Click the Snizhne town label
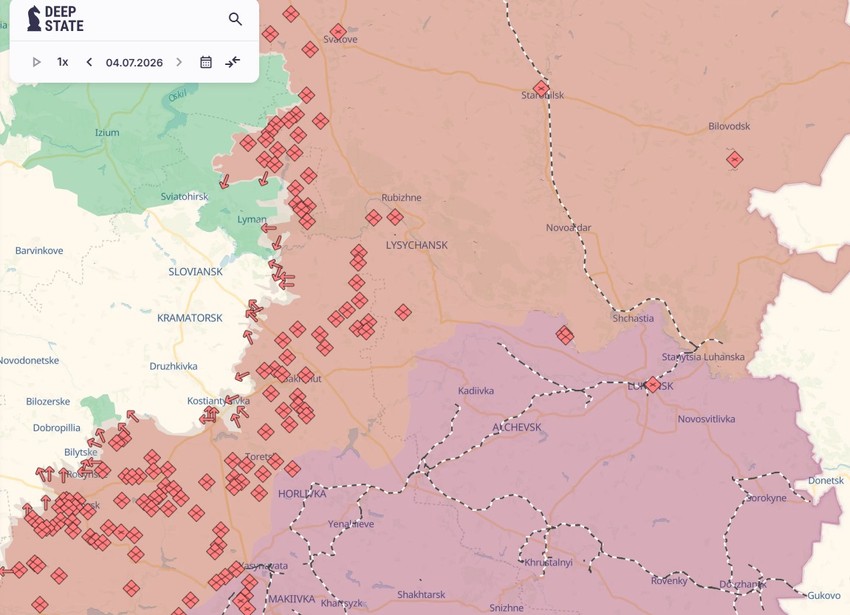The width and height of the screenshot is (850, 615). point(506,607)
